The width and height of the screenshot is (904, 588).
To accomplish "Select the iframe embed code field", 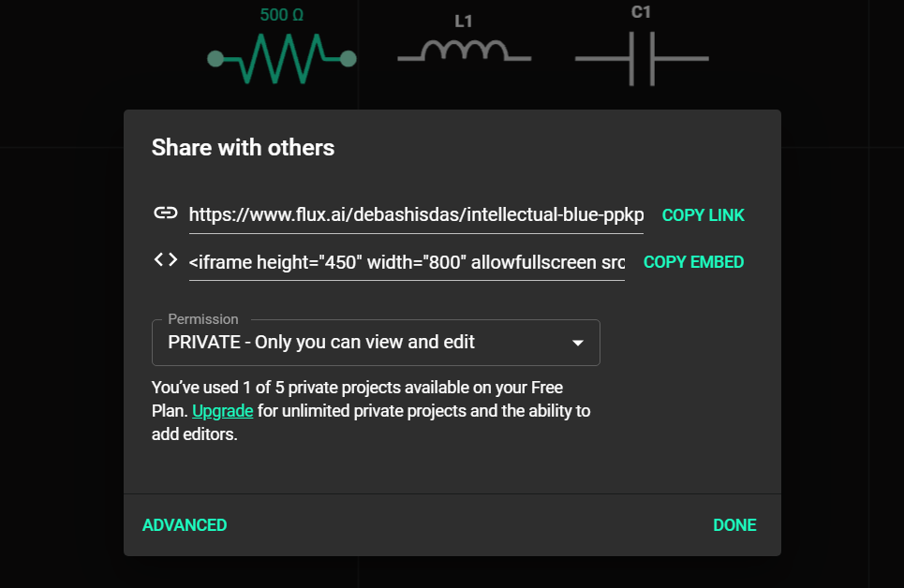I will pos(408,261).
